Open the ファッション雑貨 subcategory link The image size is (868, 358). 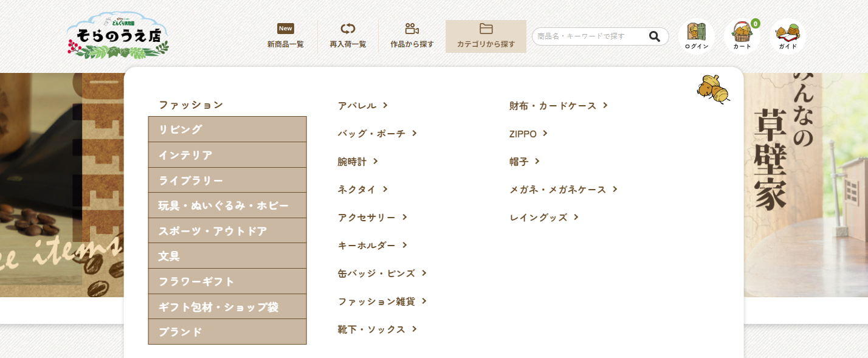(x=382, y=301)
